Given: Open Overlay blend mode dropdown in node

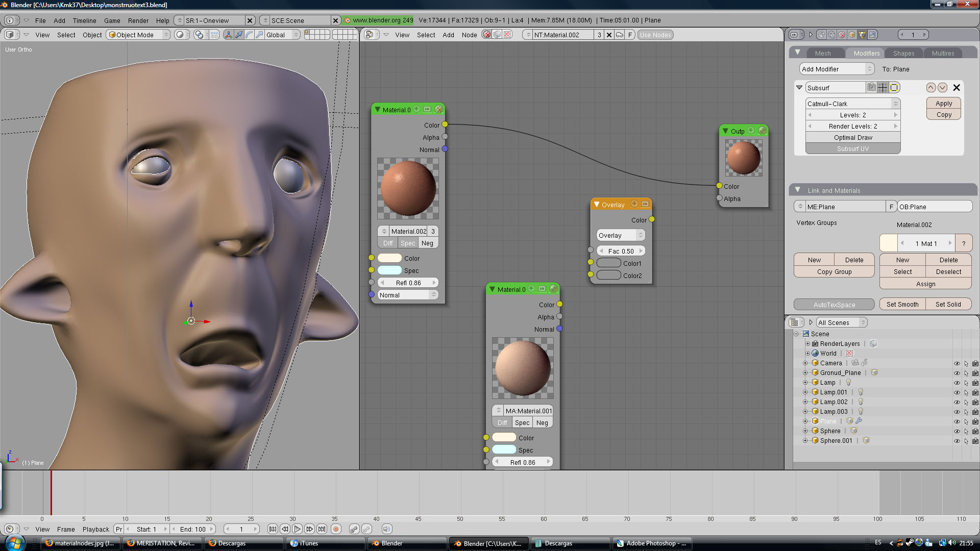Looking at the screenshot, I should [620, 235].
